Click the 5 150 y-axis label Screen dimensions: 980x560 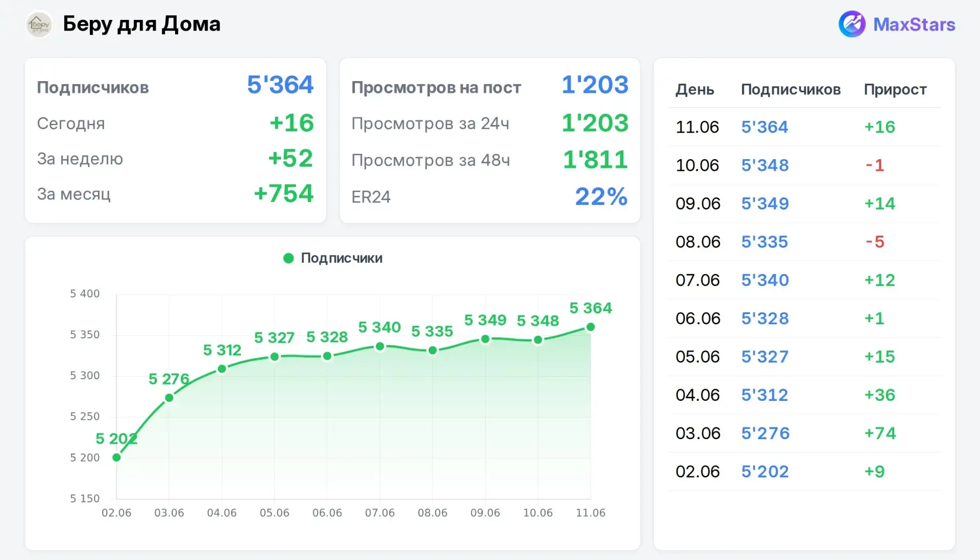pyautogui.click(x=85, y=498)
